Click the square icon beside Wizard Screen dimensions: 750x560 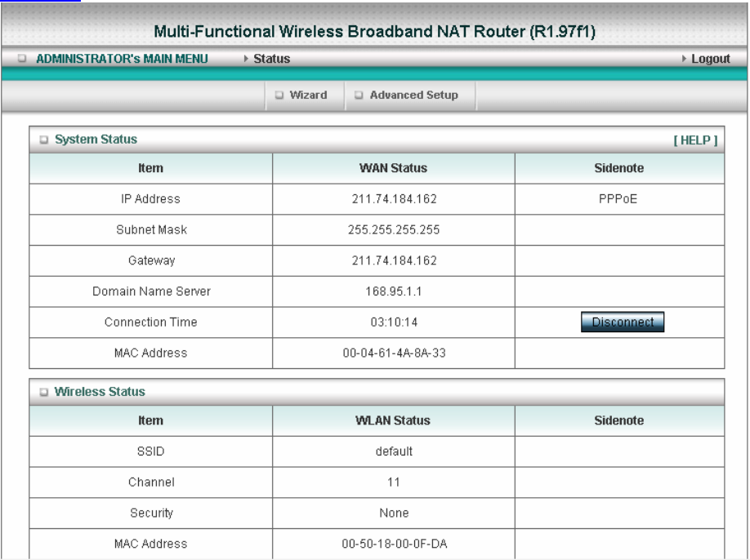279,95
